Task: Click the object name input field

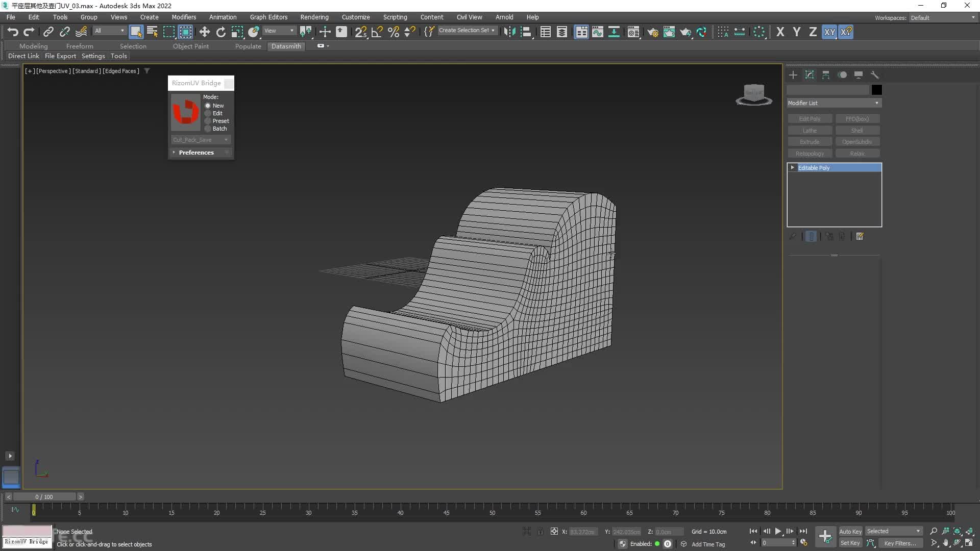Action: click(x=827, y=90)
